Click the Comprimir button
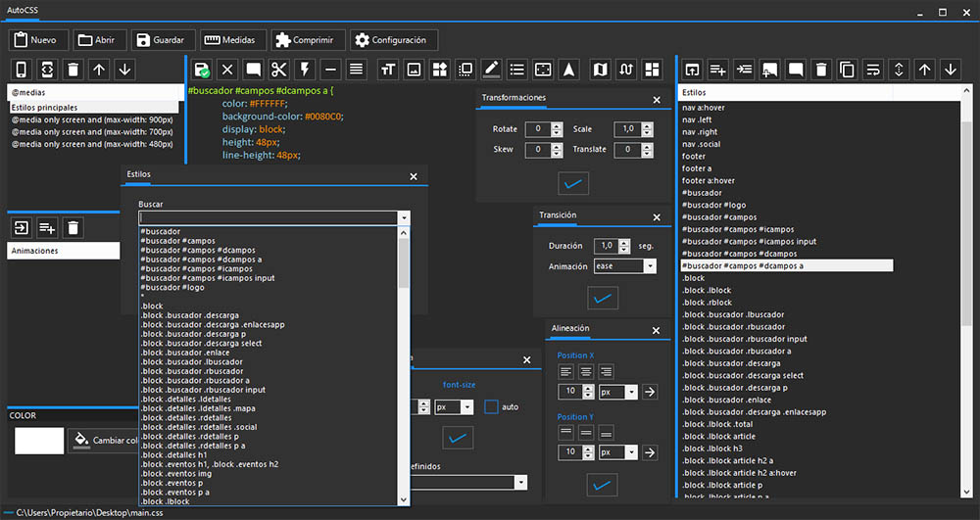This screenshot has width=980, height=520. [x=308, y=40]
